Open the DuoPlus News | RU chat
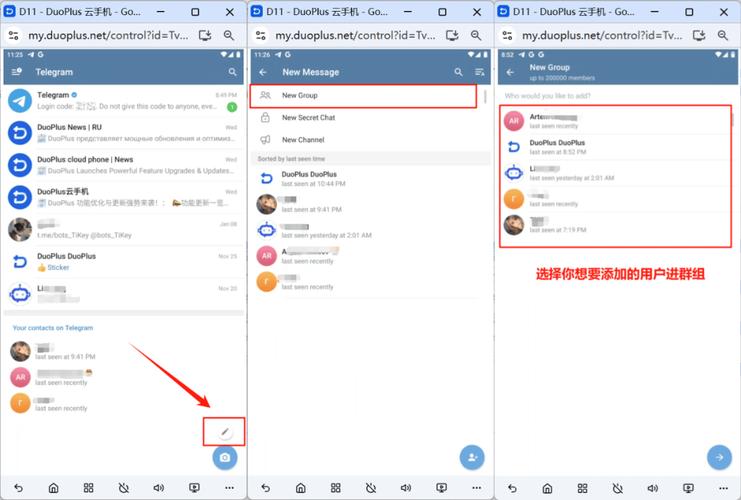The height and width of the screenshot is (500, 741). click(124, 133)
